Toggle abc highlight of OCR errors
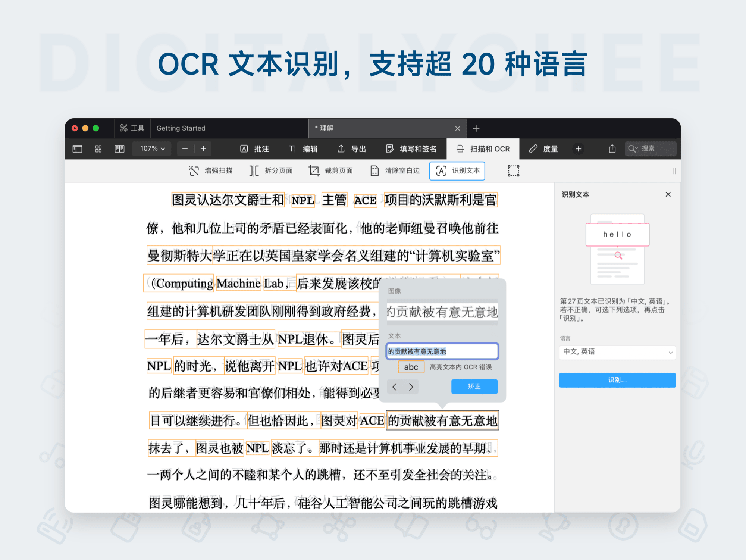 click(x=411, y=367)
